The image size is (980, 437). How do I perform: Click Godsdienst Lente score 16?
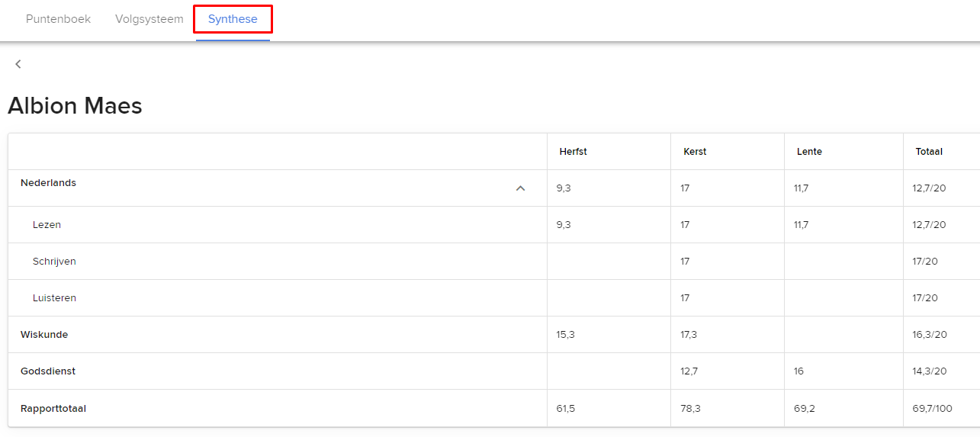coord(798,371)
